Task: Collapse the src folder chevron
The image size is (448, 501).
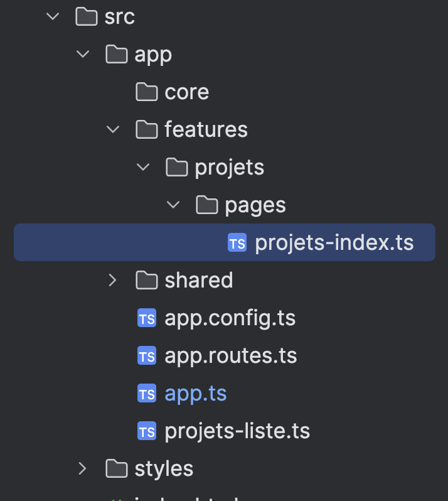Action: click(52, 17)
